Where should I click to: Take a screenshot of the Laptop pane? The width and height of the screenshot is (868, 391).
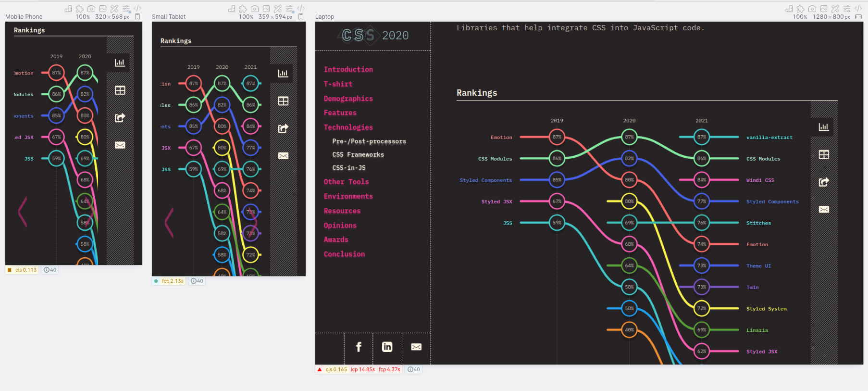click(812, 9)
